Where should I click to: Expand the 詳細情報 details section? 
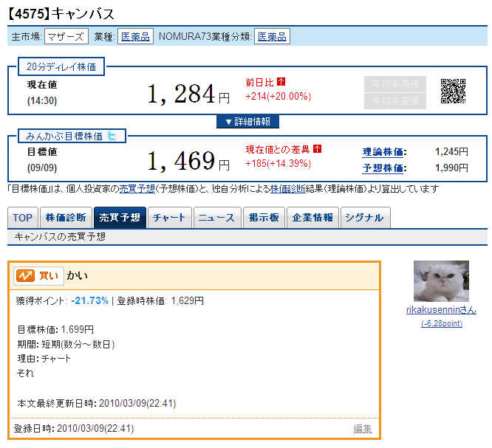point(247,121)
